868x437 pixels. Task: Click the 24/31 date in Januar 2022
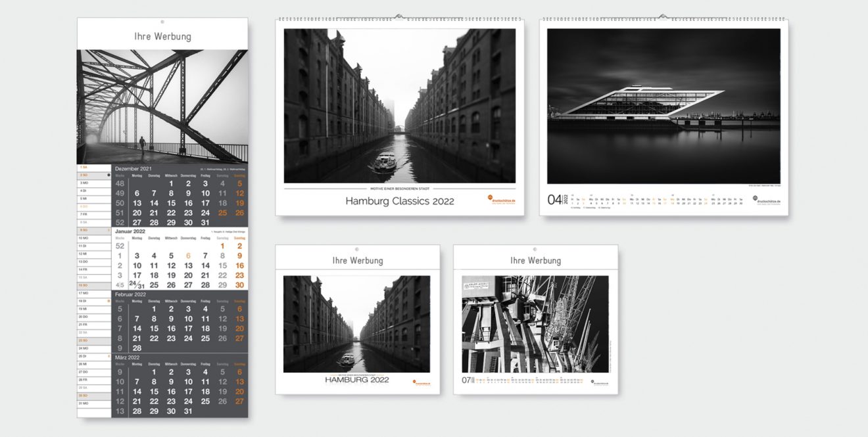tap(137, 285)
